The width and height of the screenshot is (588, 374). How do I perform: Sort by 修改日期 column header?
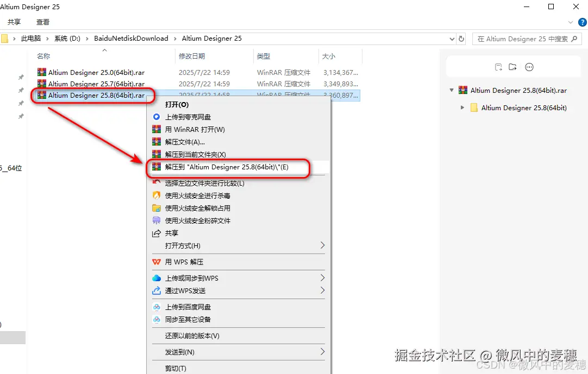(192, 56)
